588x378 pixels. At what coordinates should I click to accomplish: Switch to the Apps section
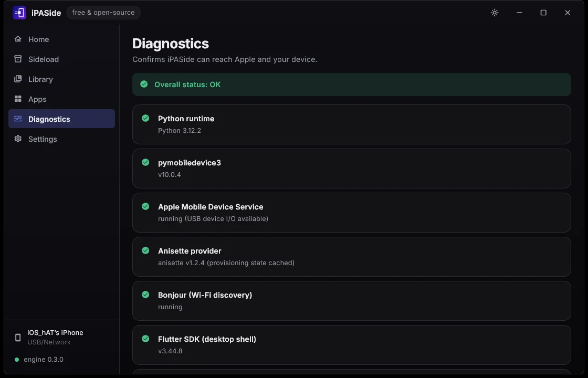point(61,99)
